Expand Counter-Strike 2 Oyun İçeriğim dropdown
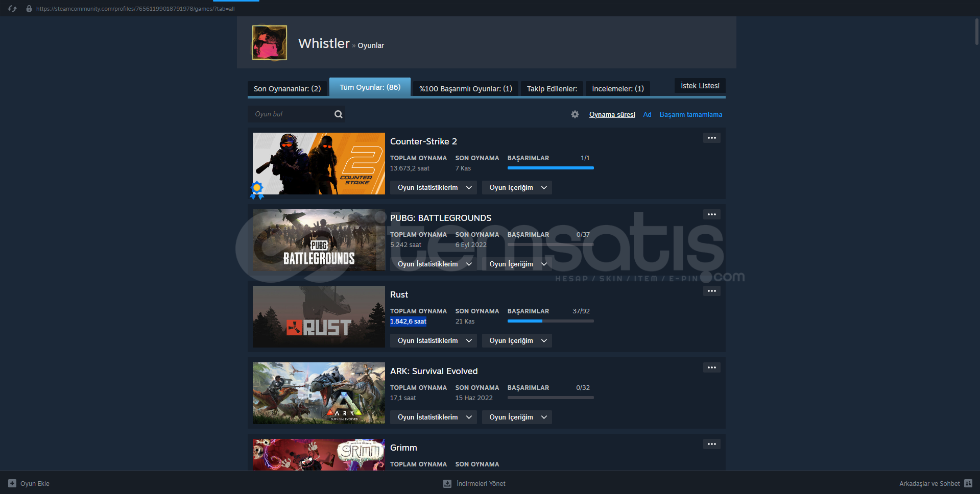The image size is (980, 494). (517, 187)
